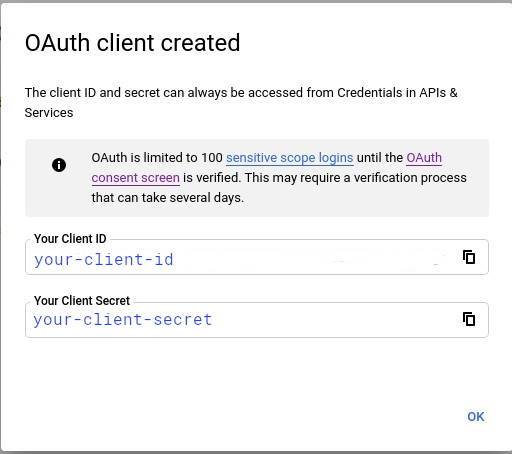Click the "Services" word below the description line
The image size is (512, 454).
tap(49, 113)
